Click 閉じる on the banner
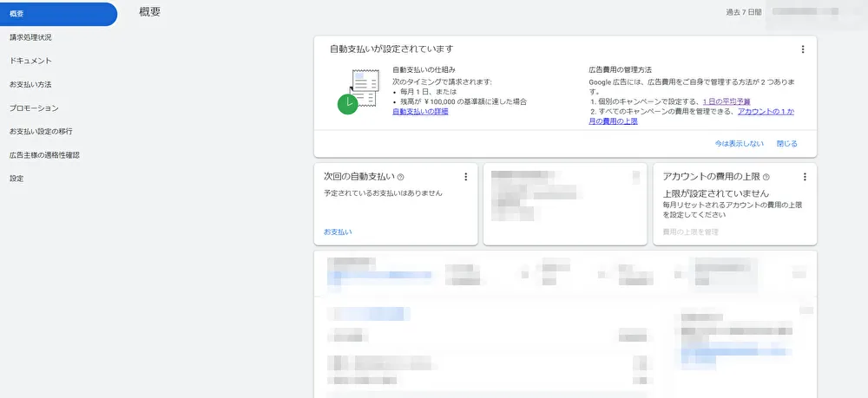This screenshot has width=868, height=398. (x=787, y=144)
